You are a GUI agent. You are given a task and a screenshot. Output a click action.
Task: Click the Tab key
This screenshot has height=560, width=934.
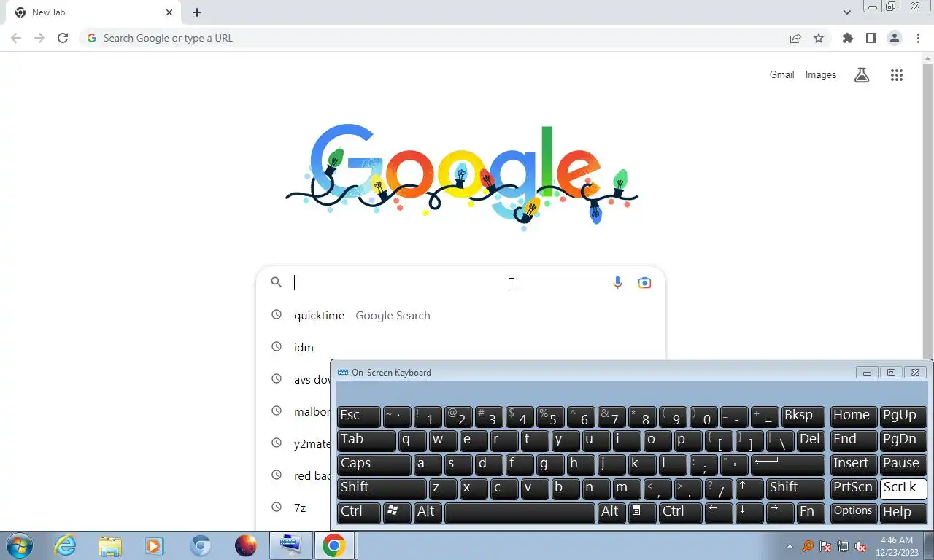366,440
